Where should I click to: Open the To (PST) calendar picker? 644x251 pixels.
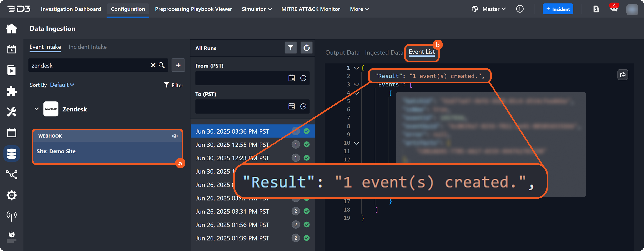click(x=292, y=106)
